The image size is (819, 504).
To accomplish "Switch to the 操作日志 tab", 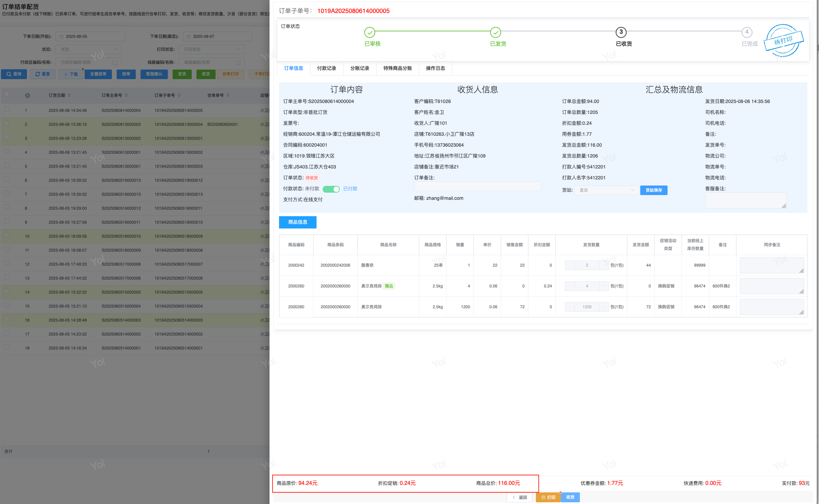I will (x=435, y=68).
